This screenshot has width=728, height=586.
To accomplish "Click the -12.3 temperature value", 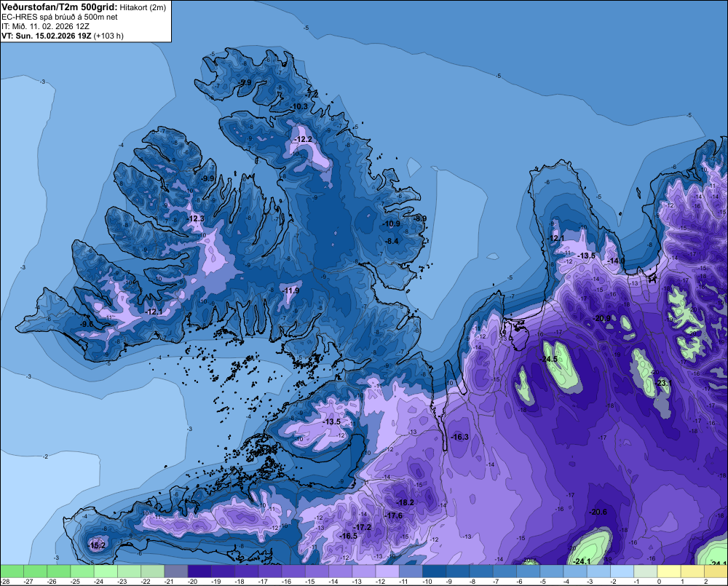I will coord(195,218).
